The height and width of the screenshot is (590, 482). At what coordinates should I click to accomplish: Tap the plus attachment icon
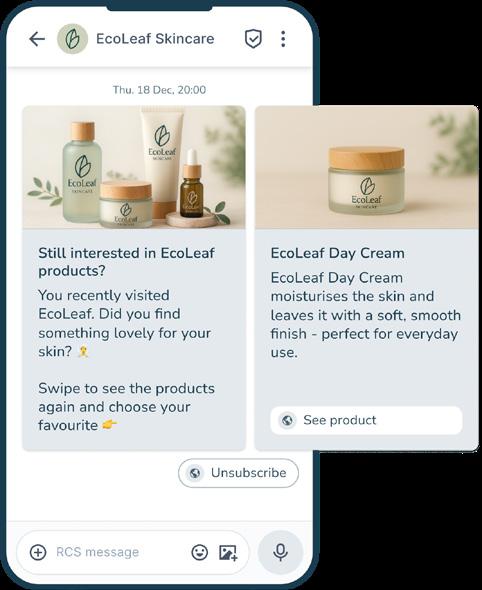coord(38,552)
